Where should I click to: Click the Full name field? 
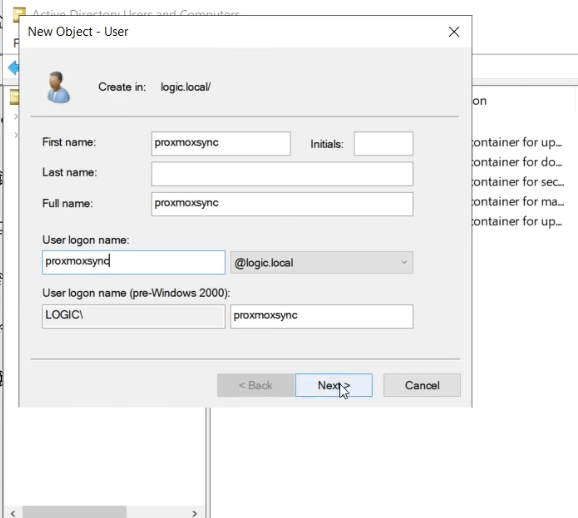(x=282, y=204)
